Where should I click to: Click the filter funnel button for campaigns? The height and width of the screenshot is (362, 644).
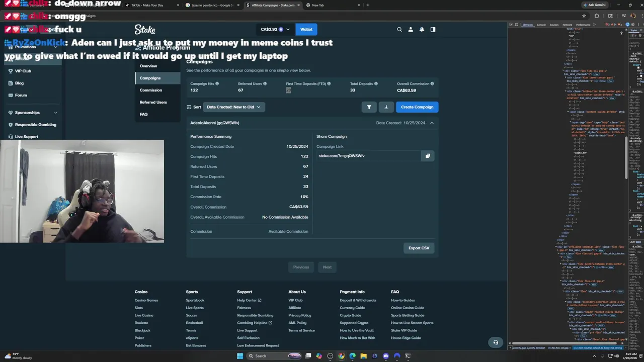pos(369,107)
